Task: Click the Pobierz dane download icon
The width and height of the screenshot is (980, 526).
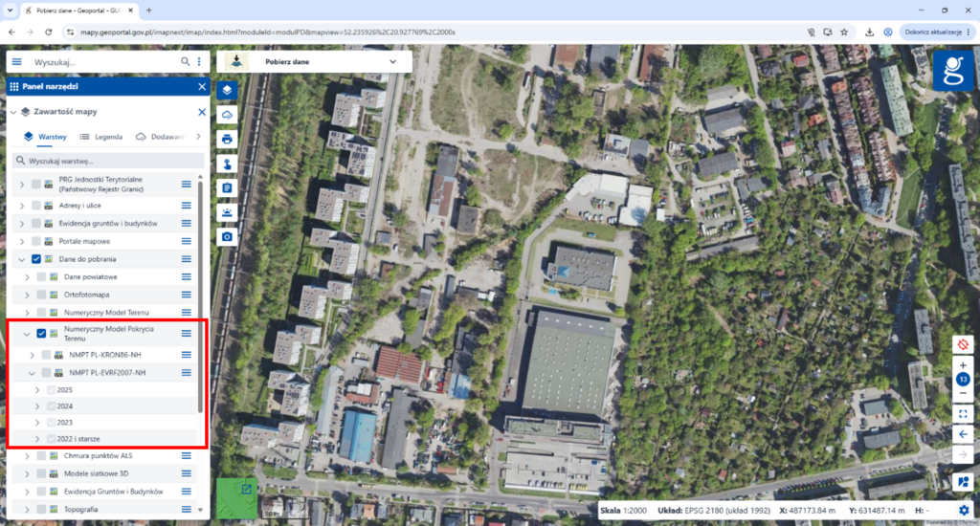Action: pyautogui.click(x=236, y=61)
